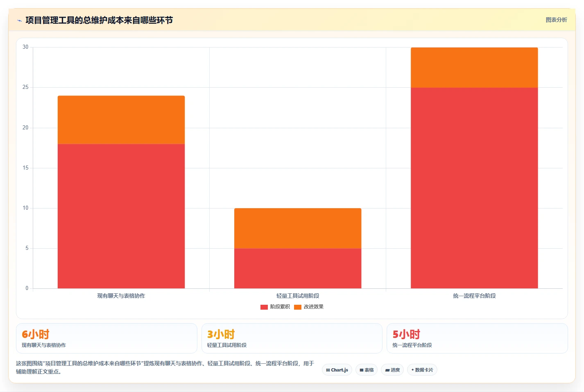This screenshot has width=584, height=392.
Task: Click x-axis label 现有聊天与表格协作
Action: coord(121,296)
